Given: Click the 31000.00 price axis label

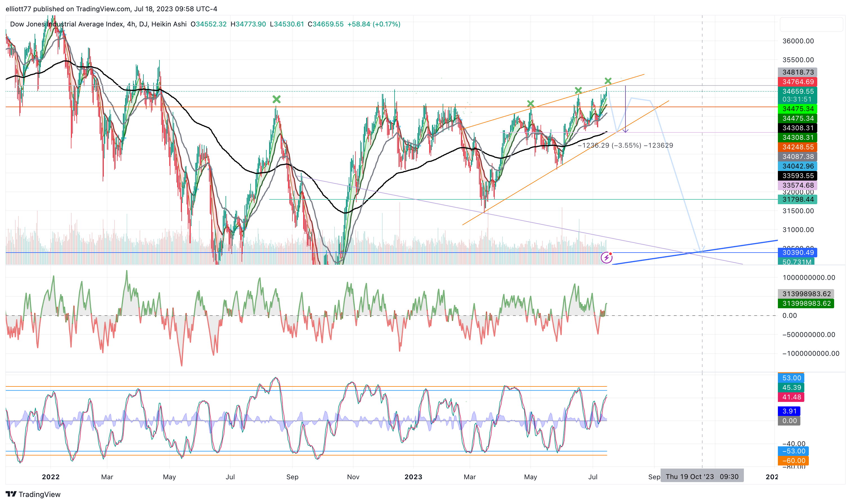Looking at the screenshot, I should tap(798, 229).
